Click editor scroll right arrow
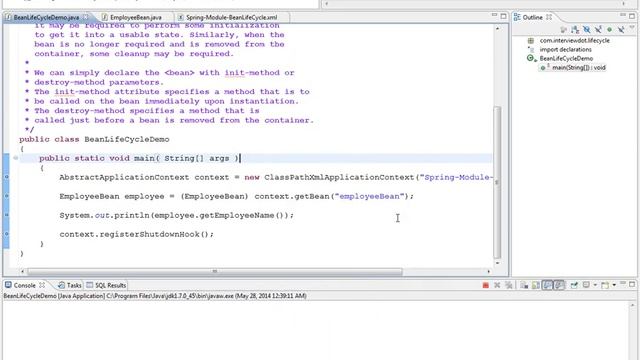This screenshot has width=640, height=360. [489, 271]
